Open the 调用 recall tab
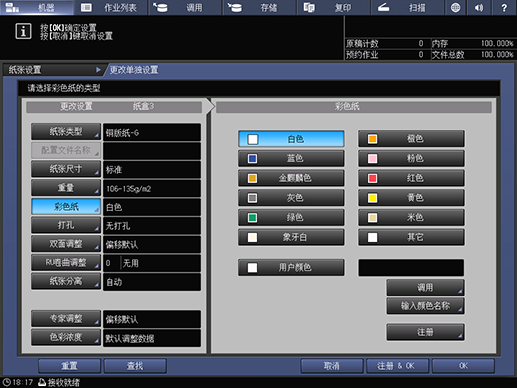The height and width of the screenshot is (388, 517). tap(185, 7)
